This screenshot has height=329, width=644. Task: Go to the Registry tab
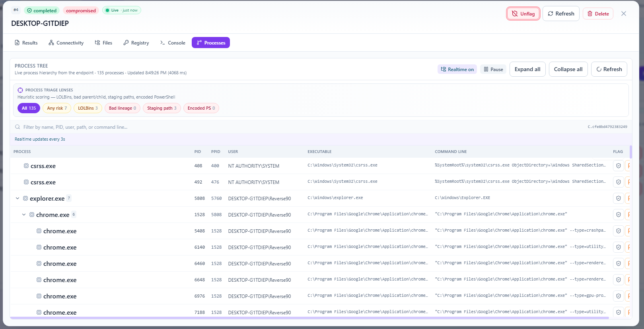pyautogui.click(x=136, y=43)
